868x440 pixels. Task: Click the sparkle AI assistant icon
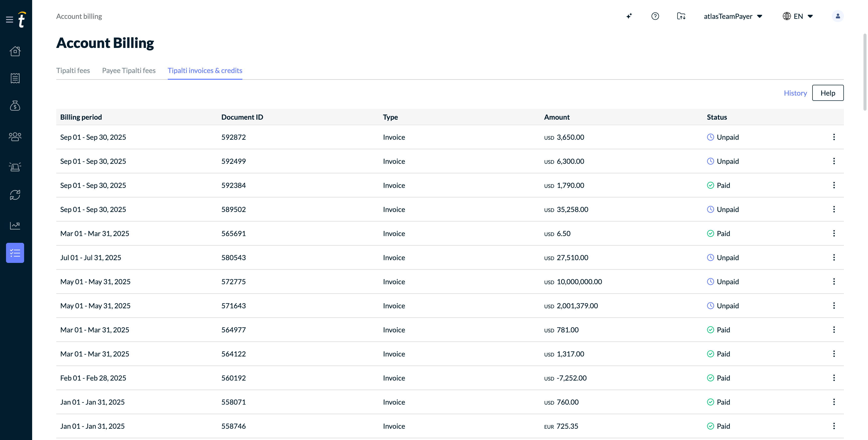click(629, 16)
